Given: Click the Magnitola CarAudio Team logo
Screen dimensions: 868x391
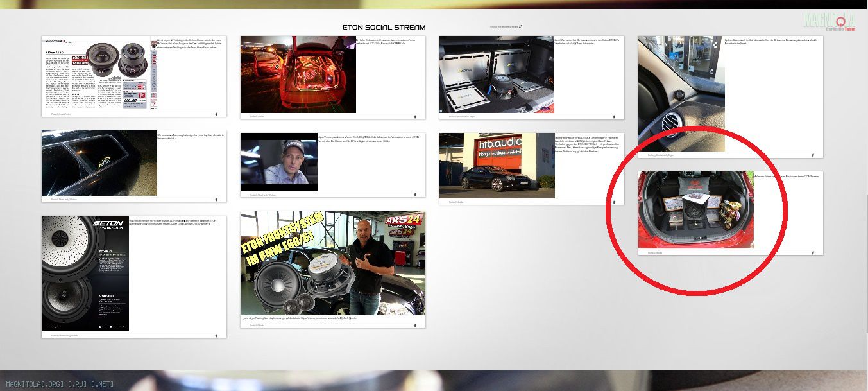Looking at the screenshot, I should click(829, 22).
